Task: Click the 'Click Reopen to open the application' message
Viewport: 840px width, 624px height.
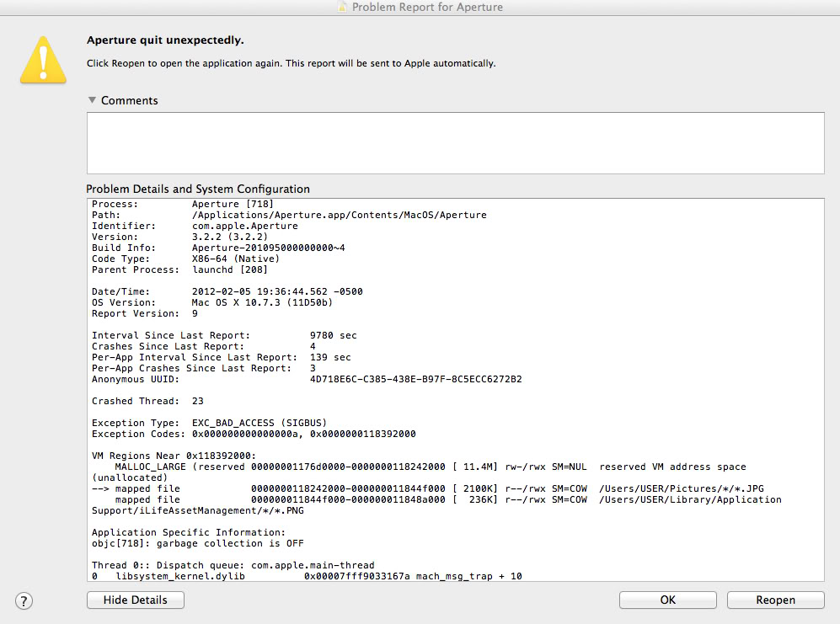Action: pyautogui.click(x=291, y=63)
